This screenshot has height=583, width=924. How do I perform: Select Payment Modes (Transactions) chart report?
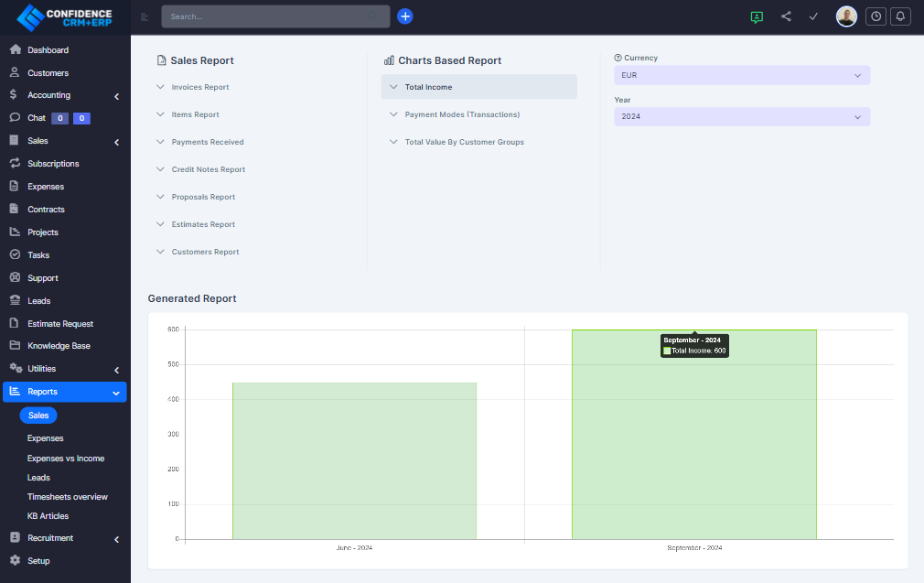462,114
